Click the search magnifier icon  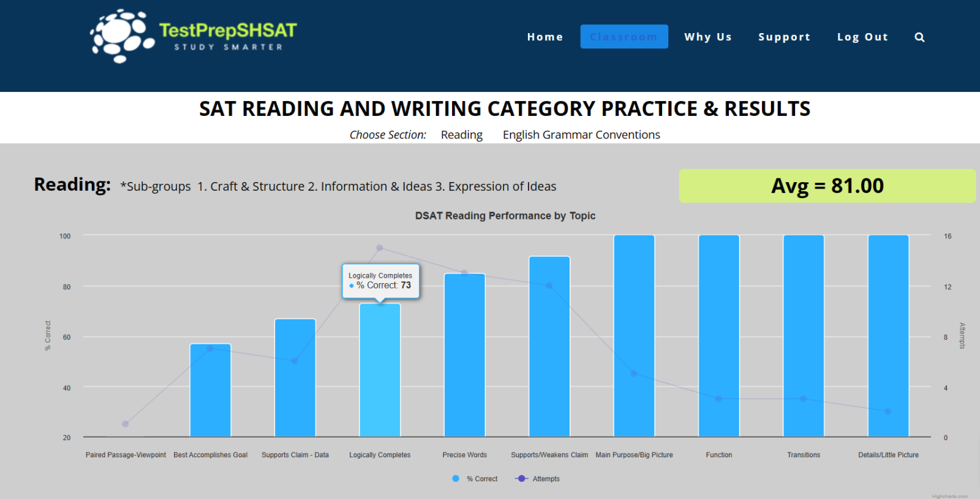(919, 37)
